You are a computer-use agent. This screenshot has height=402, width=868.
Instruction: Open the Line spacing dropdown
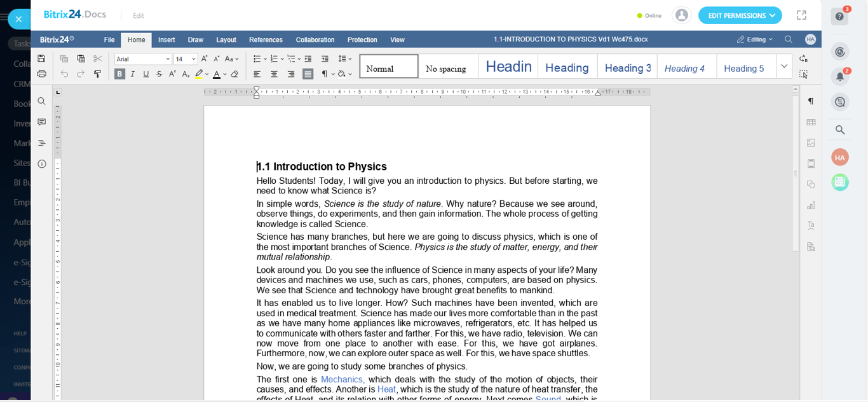click(345, 59)
